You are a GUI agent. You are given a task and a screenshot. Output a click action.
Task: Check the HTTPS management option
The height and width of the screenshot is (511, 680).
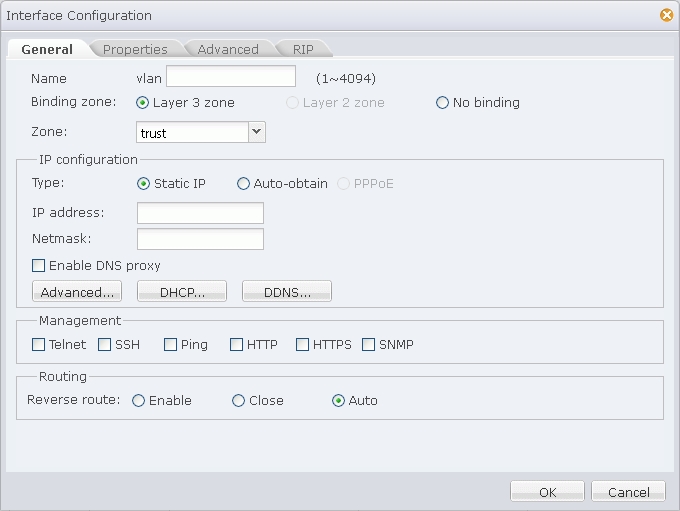pos(302,345)
